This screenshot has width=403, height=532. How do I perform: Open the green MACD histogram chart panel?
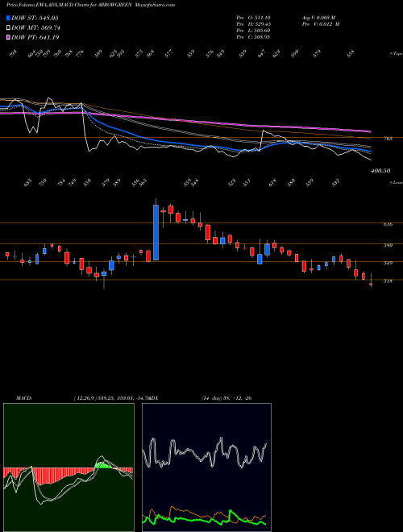69,468
